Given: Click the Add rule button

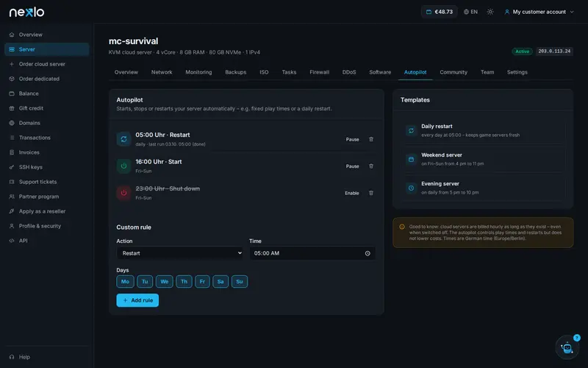Looking at the screenshot, I should coord(137,300).
